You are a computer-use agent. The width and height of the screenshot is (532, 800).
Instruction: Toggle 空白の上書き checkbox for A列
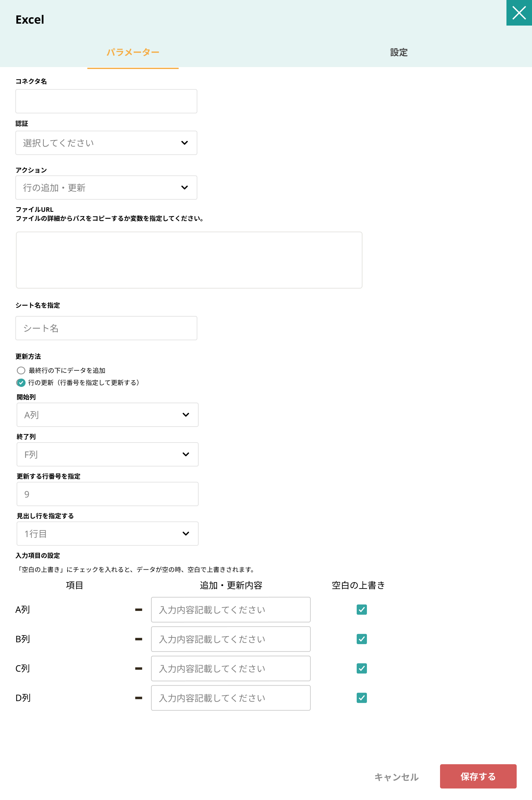click(362, 610)
